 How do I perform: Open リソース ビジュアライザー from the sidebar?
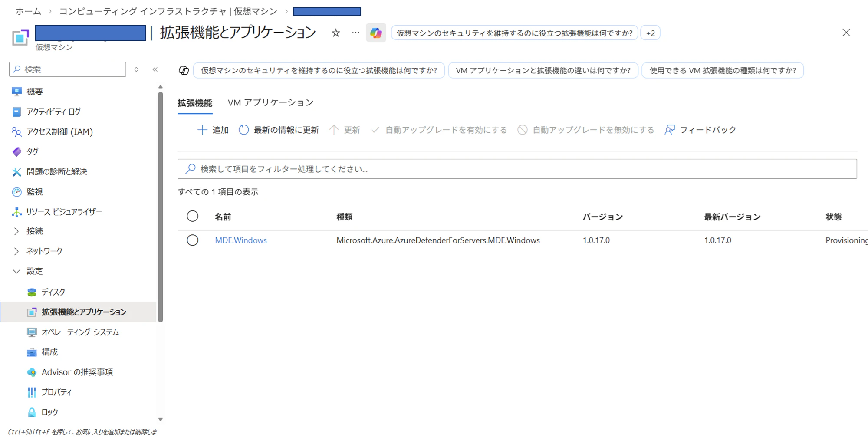click(x=64, y=211)
